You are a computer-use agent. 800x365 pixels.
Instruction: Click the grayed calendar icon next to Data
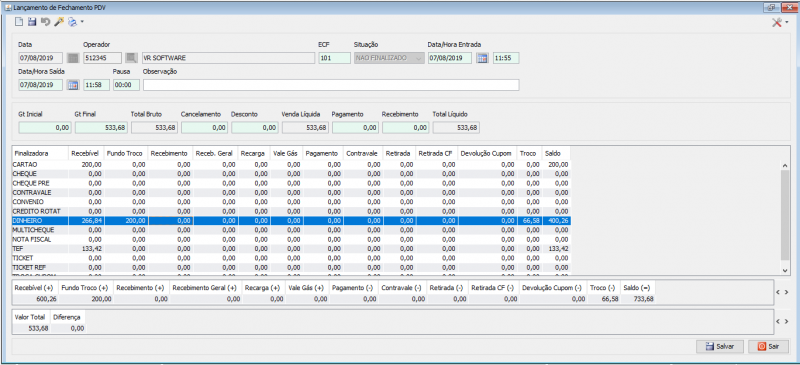[x=73, y=58]
